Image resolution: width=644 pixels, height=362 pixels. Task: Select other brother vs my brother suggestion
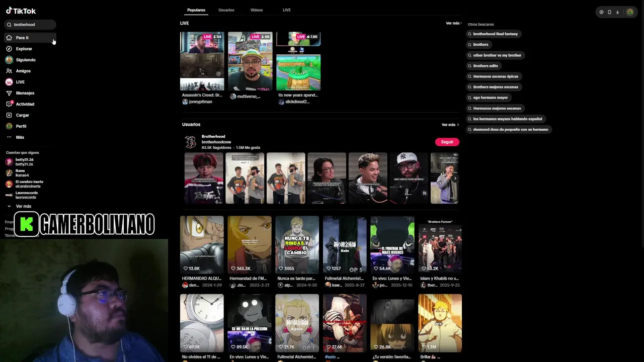coord(495,55)
